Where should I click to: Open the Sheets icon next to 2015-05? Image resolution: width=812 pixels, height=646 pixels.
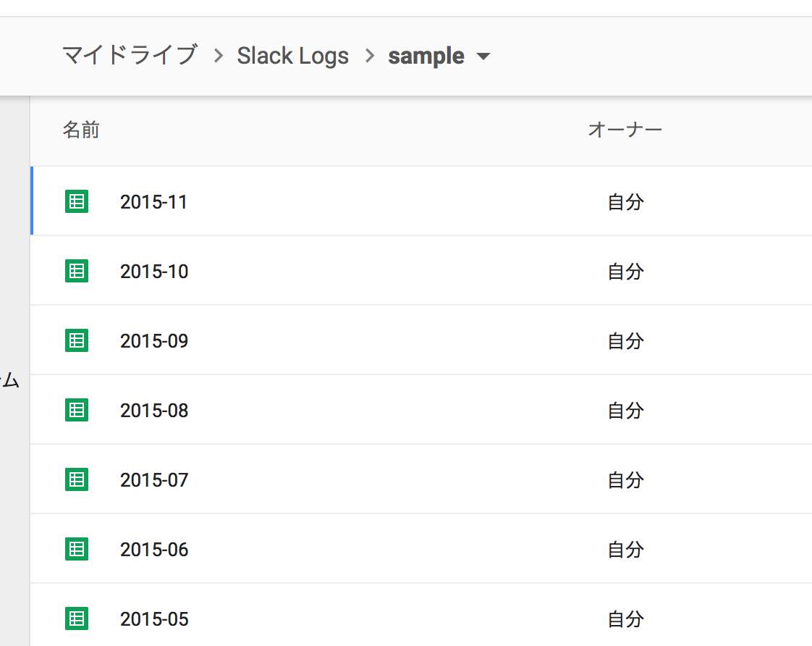pos(76,618)
